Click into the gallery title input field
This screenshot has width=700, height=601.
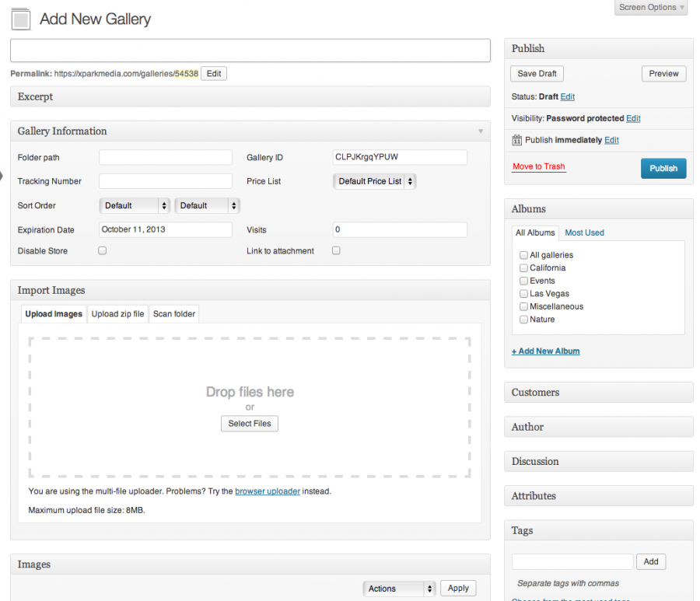pyautogui.click(x=250, y=51)
